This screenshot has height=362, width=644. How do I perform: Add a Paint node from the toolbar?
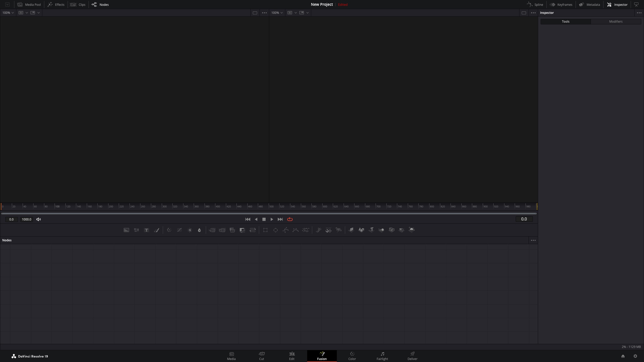[x=157, y=230]
